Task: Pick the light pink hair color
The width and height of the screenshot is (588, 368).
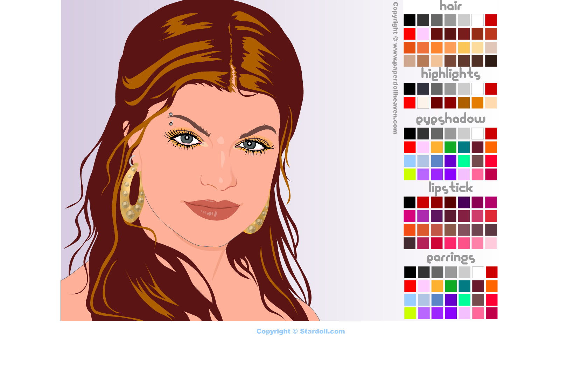Action: 423,34
